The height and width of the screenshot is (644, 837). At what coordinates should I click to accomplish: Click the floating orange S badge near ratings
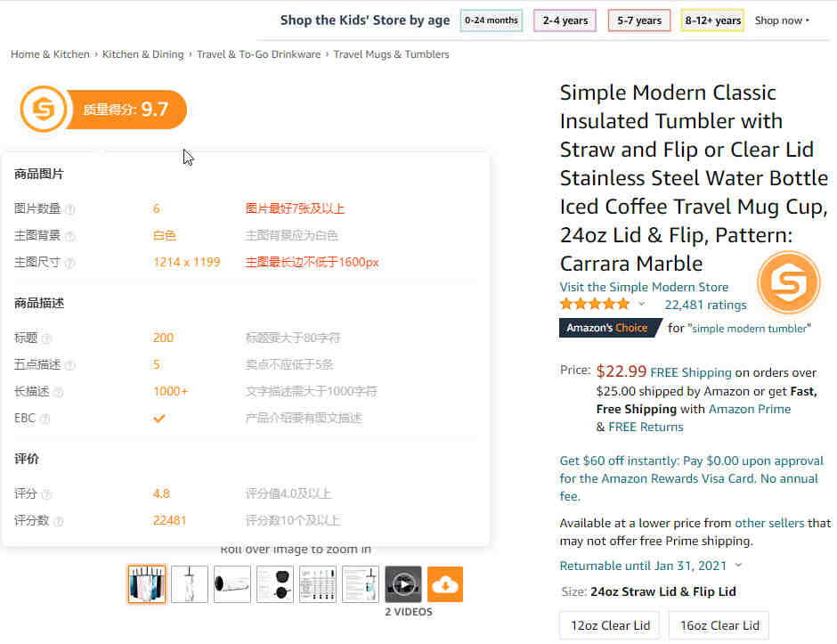788,282
